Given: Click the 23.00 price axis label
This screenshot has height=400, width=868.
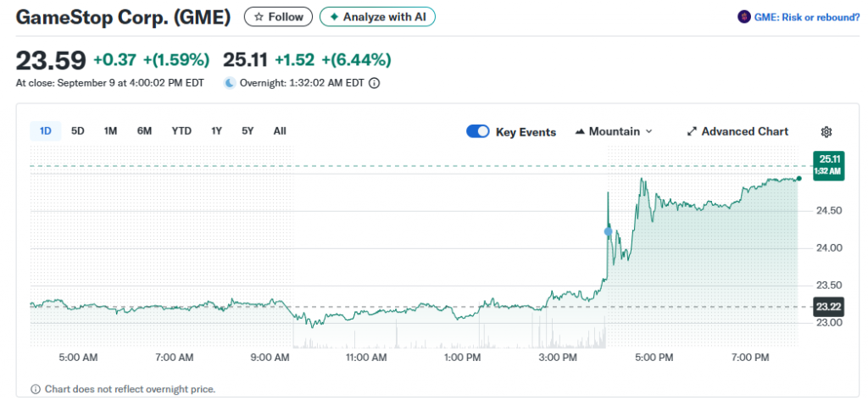Looking at the screenshot, I should (827, 323).
